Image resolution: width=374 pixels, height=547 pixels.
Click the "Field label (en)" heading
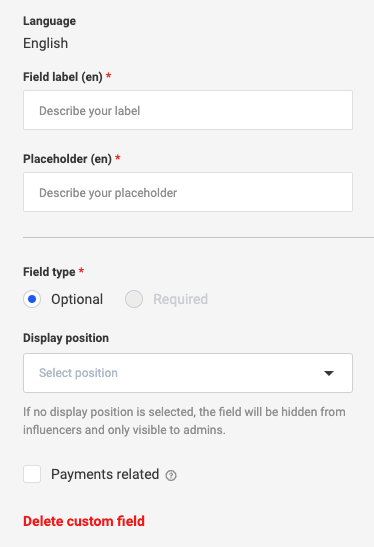click(63, 77)
